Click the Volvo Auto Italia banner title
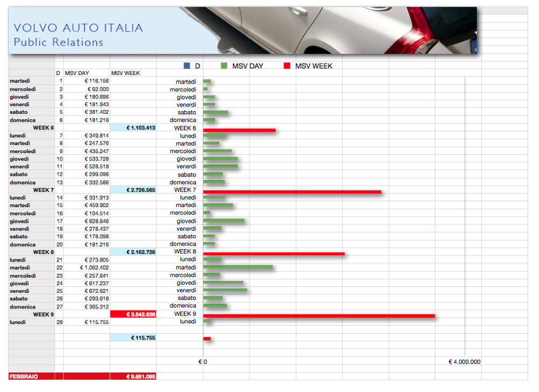 pos(78,28)
